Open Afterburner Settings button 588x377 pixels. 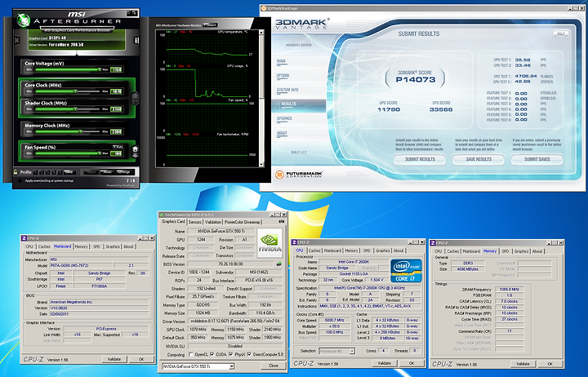click(x=124, y=172)
